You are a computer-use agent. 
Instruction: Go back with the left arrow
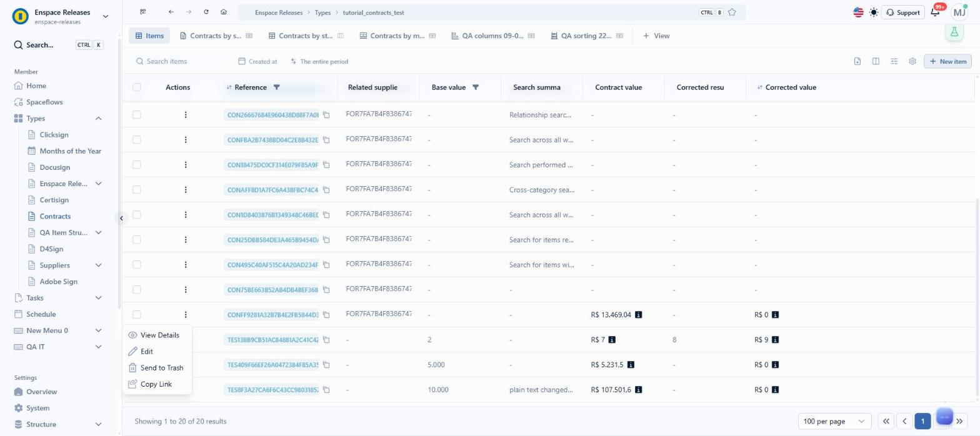click(171, 12)
